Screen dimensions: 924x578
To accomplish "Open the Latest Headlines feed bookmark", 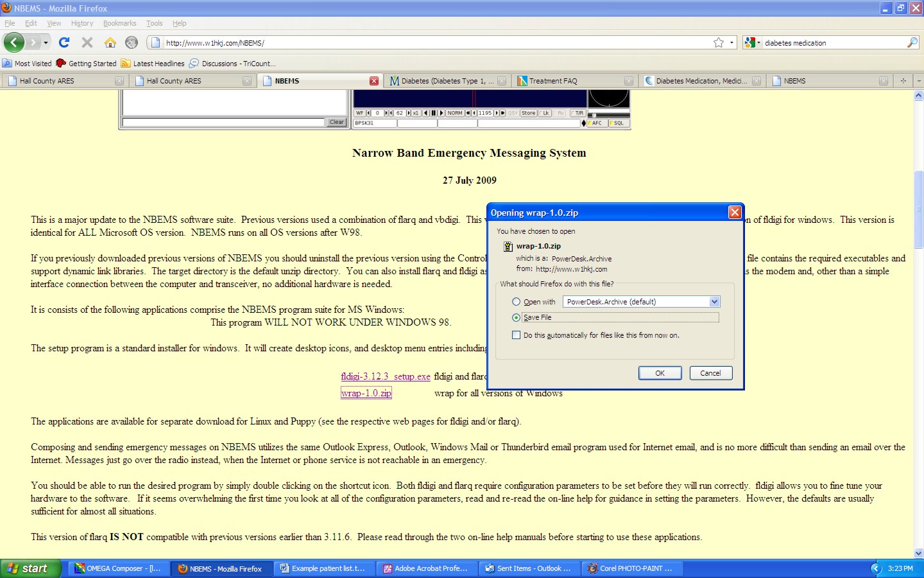I will pos(153,64).
